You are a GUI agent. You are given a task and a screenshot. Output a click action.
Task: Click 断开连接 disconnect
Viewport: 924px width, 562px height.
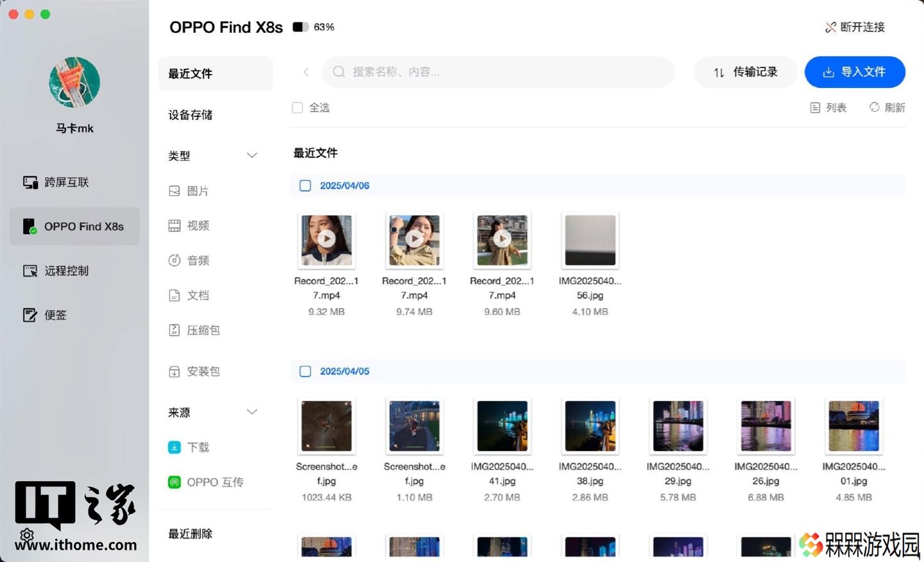tap(855, 27)
